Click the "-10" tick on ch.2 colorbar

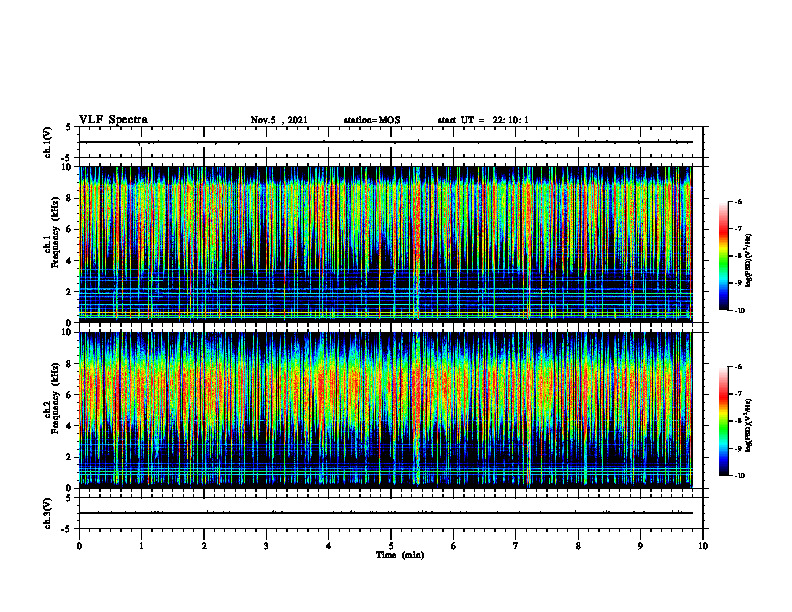click(739, 476)
